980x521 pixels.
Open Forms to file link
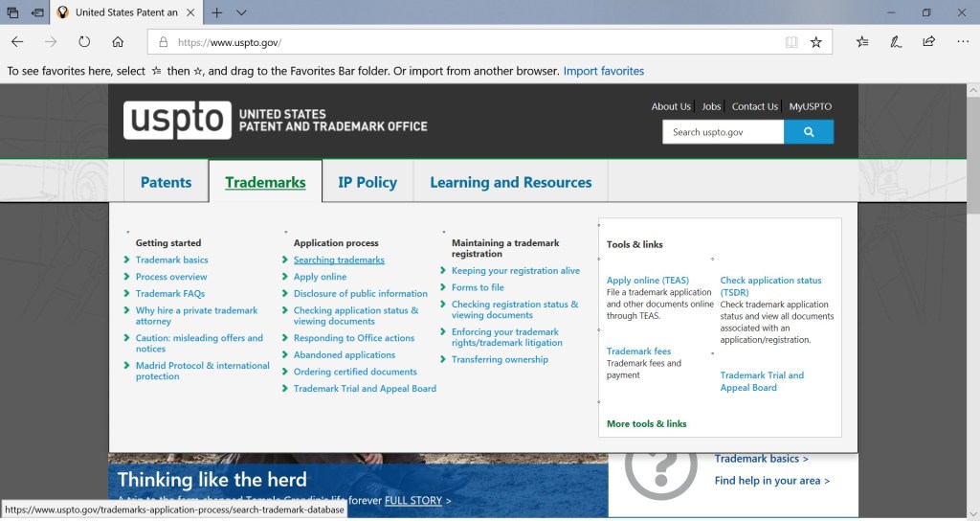click(478, 287)
